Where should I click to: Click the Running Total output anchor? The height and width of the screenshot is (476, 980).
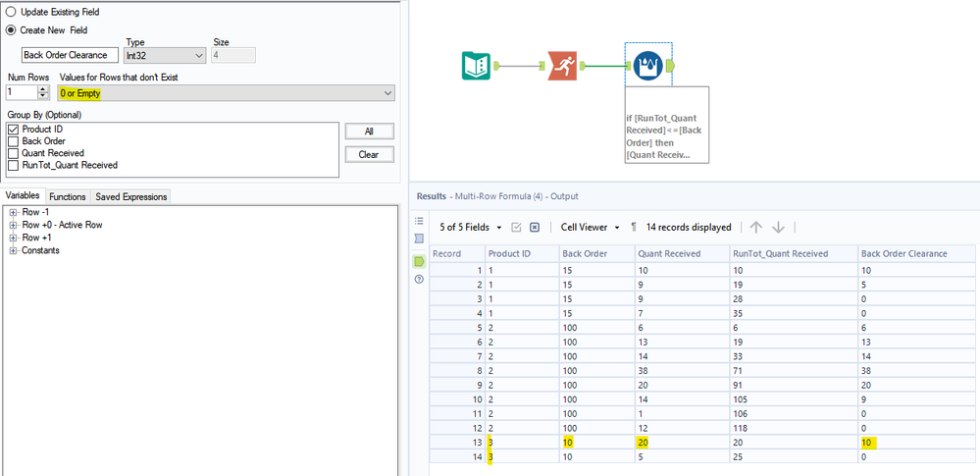(x=582, y=65)
